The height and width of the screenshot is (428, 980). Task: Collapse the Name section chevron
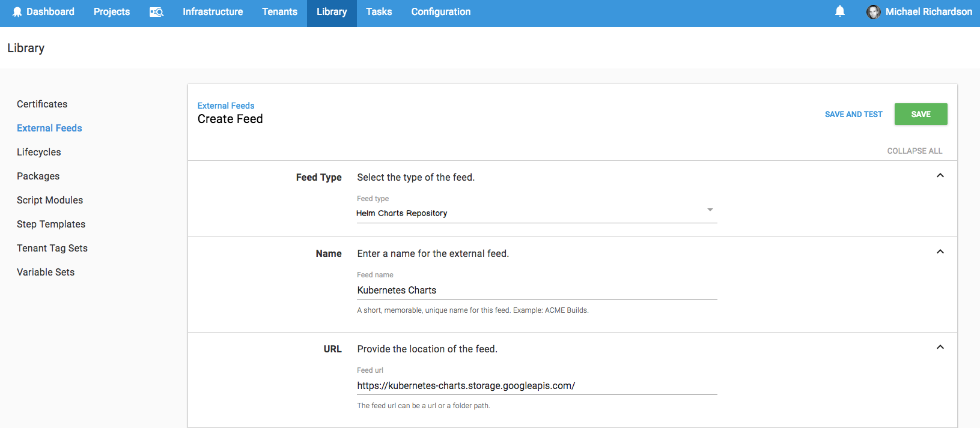940,252
